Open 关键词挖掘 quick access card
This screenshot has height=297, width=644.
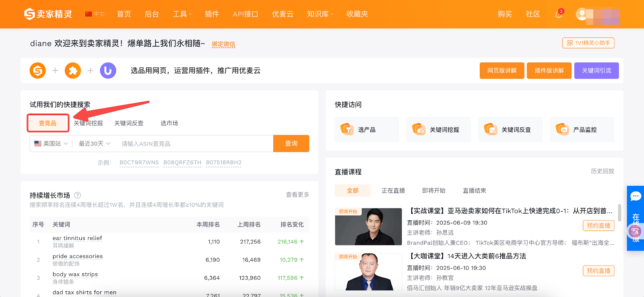(x=438, y=130)
